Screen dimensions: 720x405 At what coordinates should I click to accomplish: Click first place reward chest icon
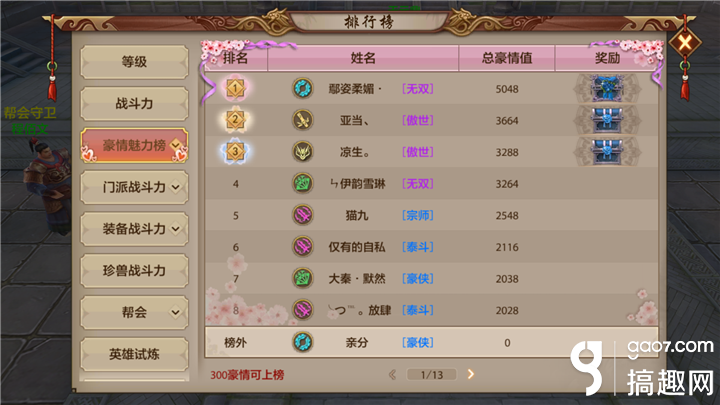607,88
